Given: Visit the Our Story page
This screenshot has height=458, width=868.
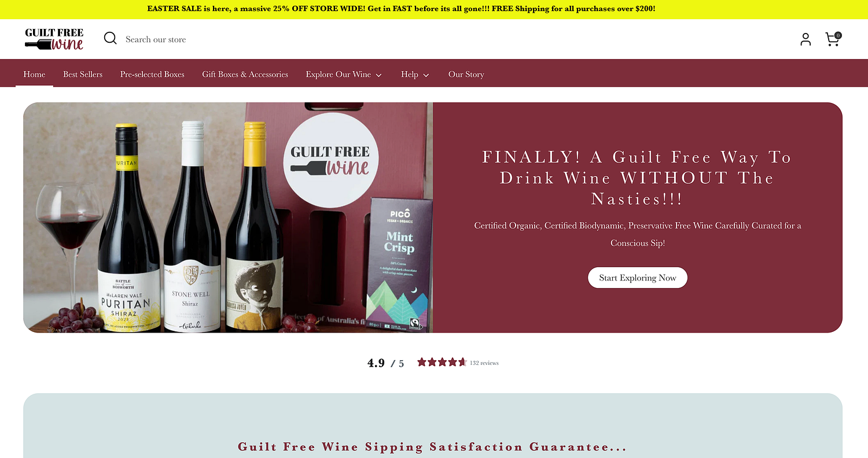Looking at the screenshot, I should pyautogui.click(x=466, y=74).
